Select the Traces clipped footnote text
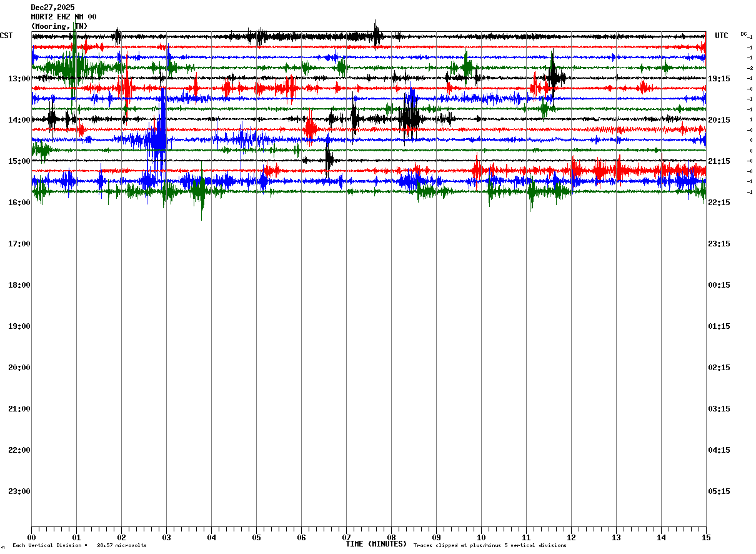 pos(490,546)
